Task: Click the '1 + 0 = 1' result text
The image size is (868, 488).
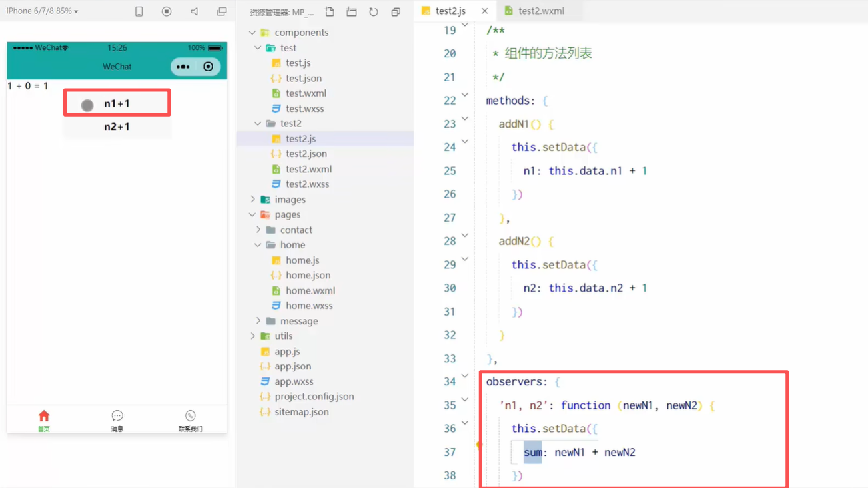Action: tap(27, 86)
